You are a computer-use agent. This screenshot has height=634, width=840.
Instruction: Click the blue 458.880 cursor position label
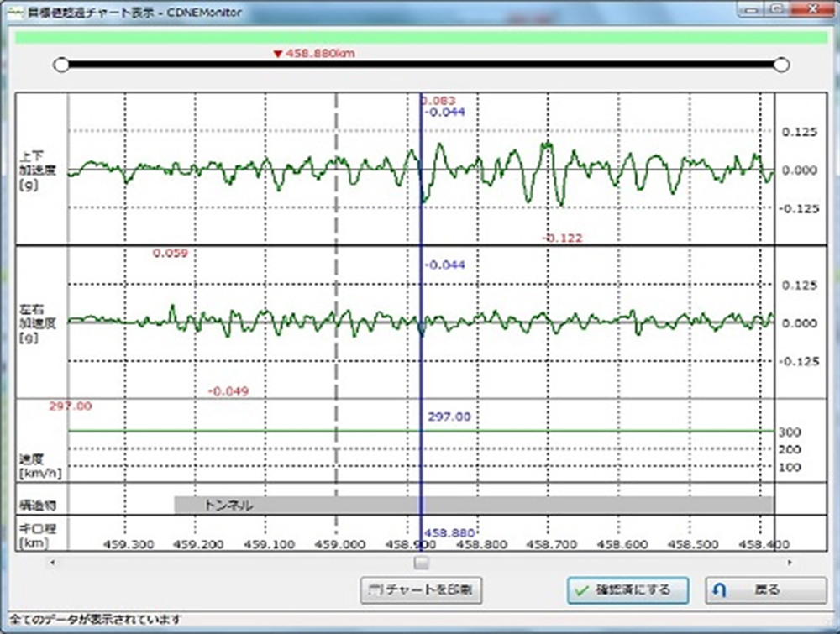point(449,532)
